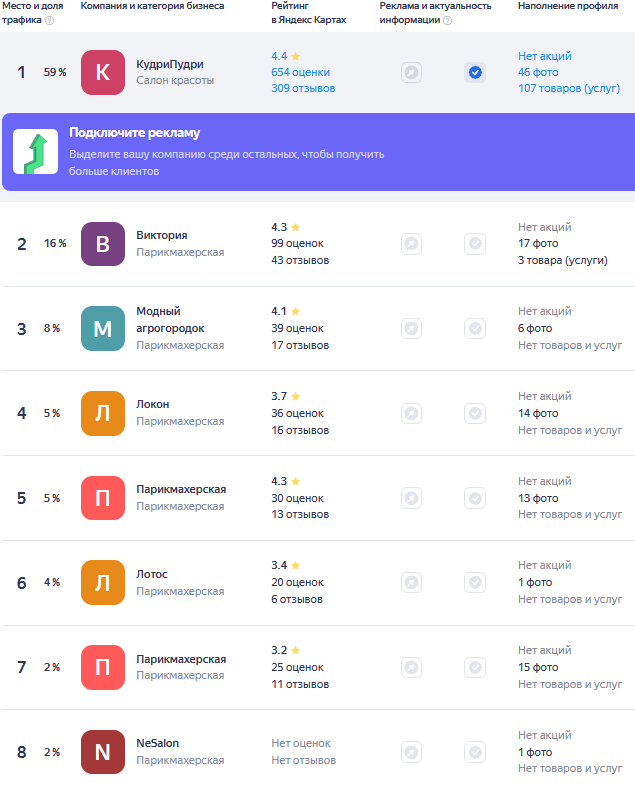Click the relevance checkmark for Модный агрогородок
Image resolution: width=635 pixels, height=795 pixels.
(475, 329)
